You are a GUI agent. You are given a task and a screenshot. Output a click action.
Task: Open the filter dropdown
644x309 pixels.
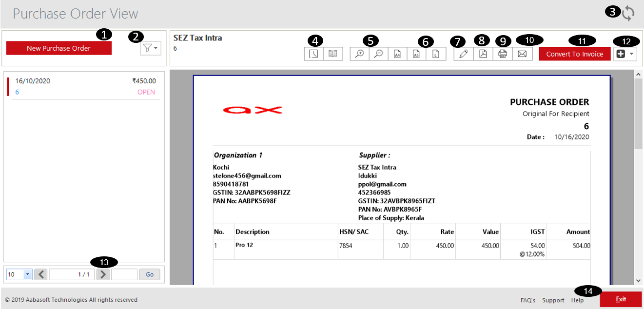[150, 48]
